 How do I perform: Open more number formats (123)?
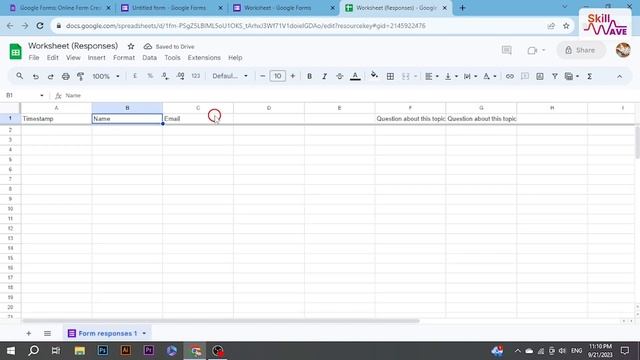pos(196,76)
